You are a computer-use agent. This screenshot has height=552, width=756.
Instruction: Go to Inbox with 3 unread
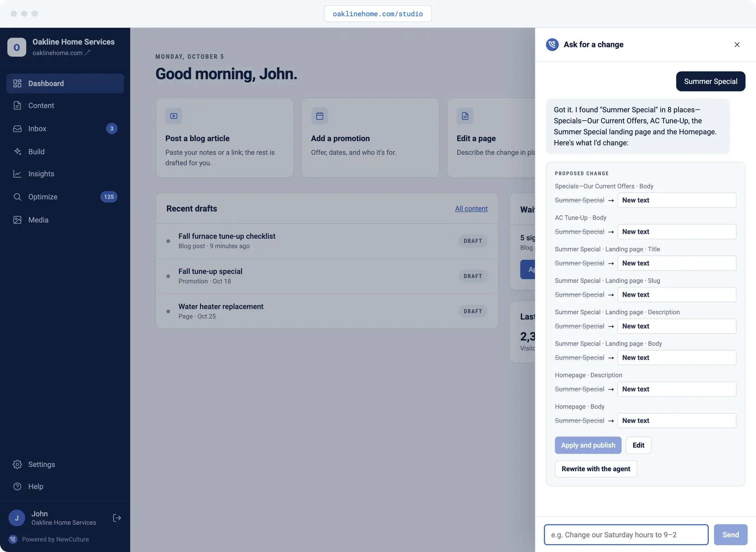click(65, 129)
